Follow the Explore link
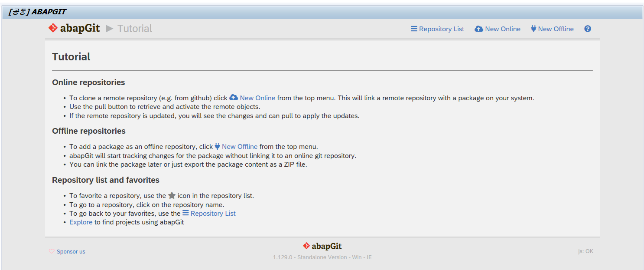Viewport: 644px width, 270px height. tap(81, 222)
